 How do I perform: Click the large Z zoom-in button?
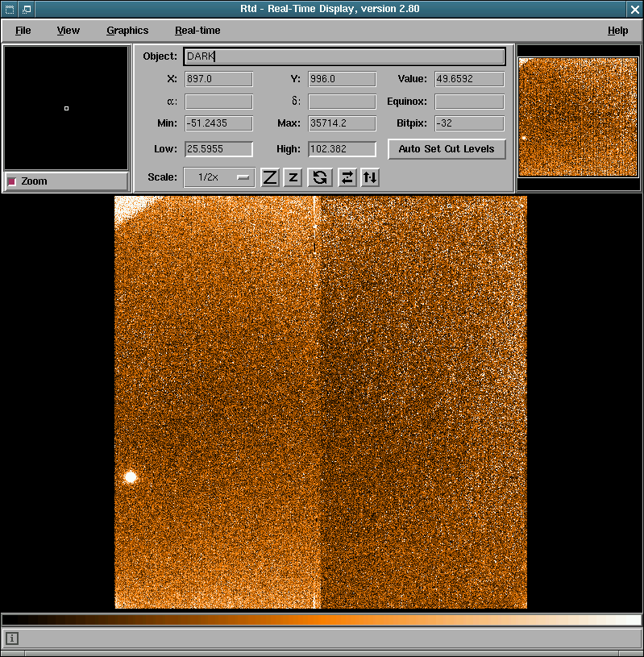click(270, 177)
